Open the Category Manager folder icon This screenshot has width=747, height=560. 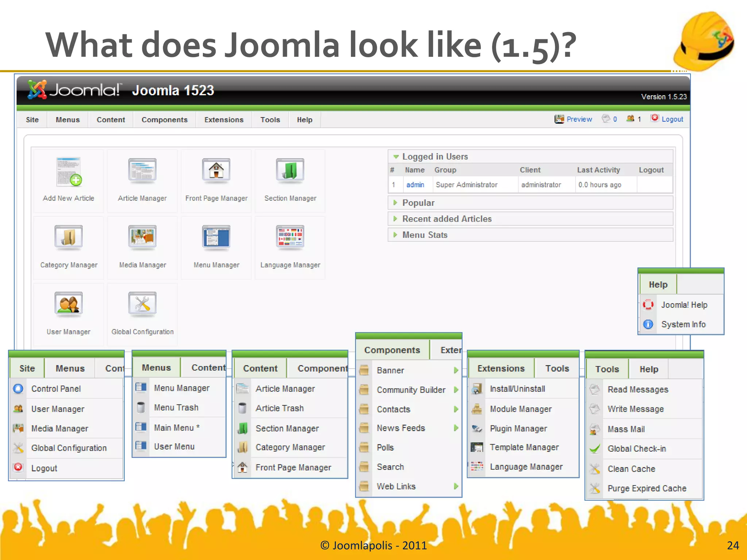coord(69,237)
